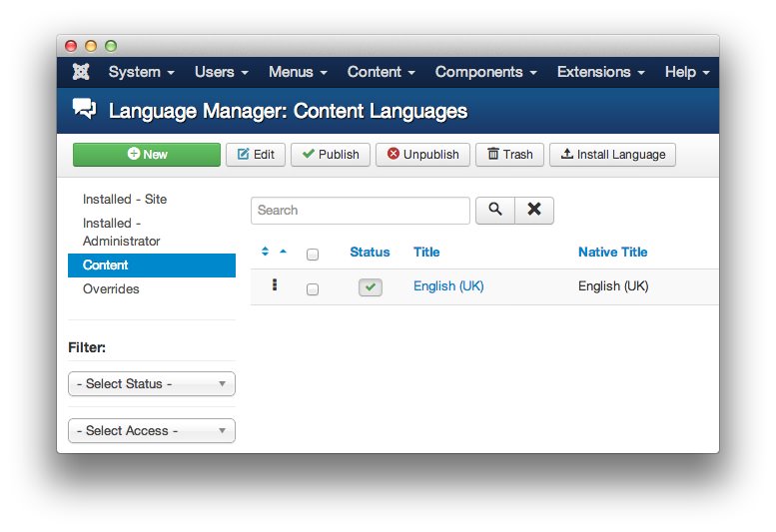Tick the English (UK) row checkbox
Screen dimensions: 776x532
[x=313, y=289]
